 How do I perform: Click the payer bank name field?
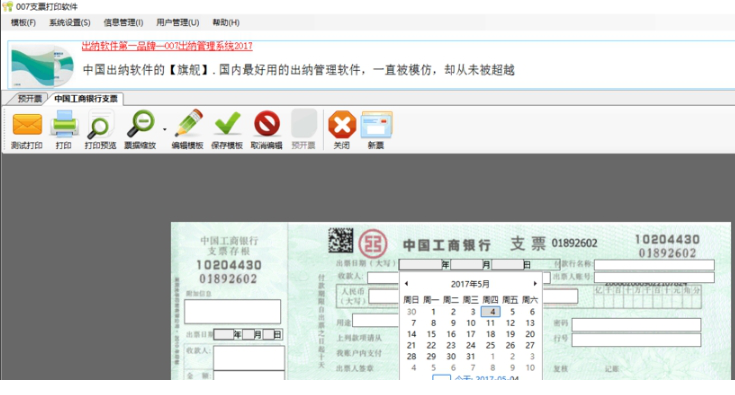[654, 265]
